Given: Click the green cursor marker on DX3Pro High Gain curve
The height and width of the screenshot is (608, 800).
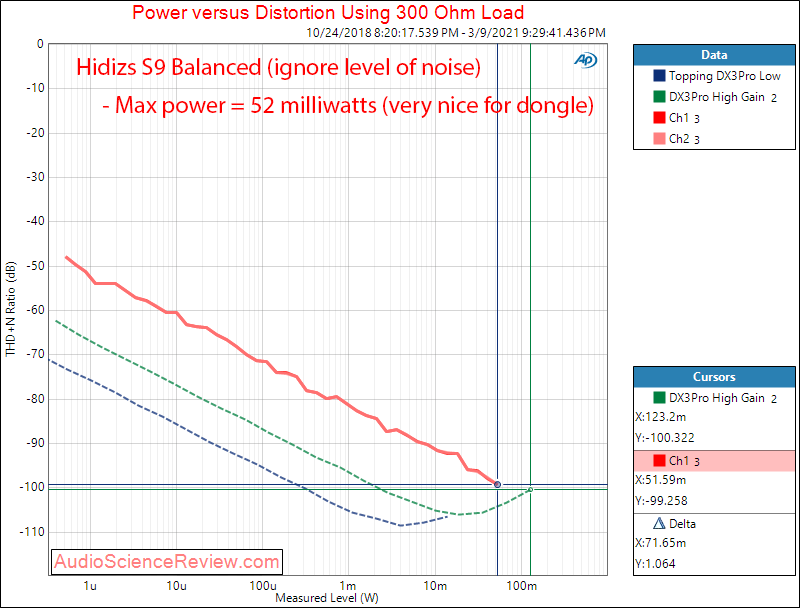Looking at the screenshot, I should [x=531, y=490].
